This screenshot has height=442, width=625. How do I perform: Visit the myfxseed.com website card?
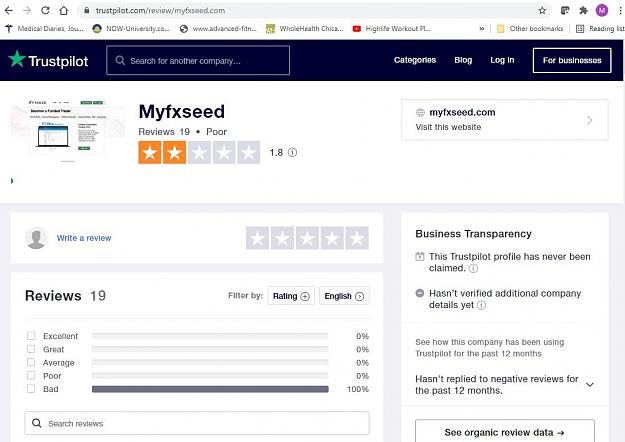[x=505, y=120]
